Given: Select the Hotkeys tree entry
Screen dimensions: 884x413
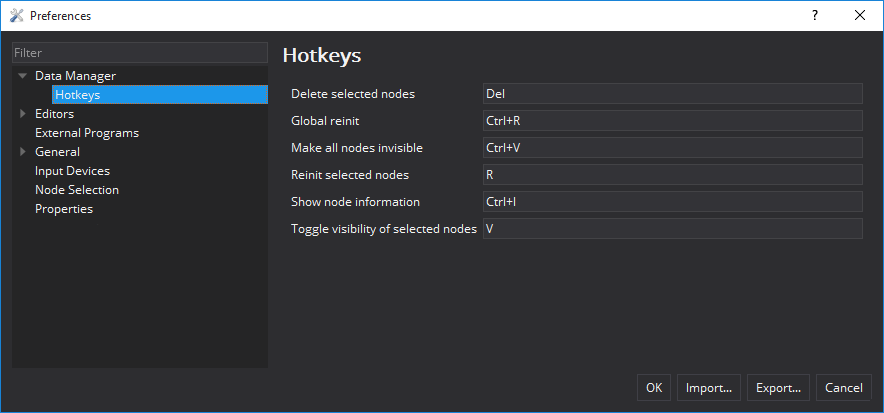Looking at the screenshot, I should coord(160,95).
